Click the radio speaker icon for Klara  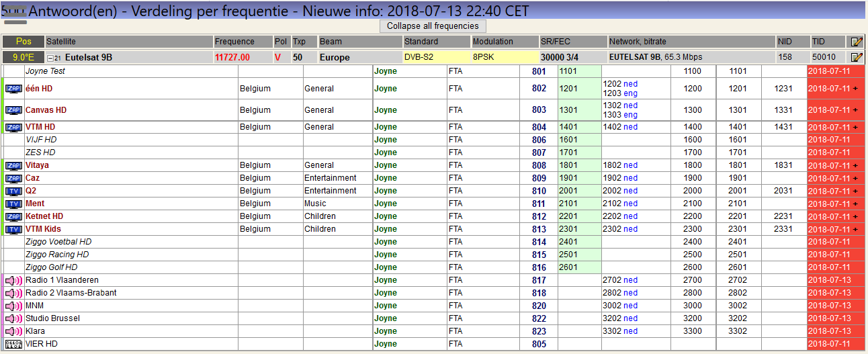point(13,331)
